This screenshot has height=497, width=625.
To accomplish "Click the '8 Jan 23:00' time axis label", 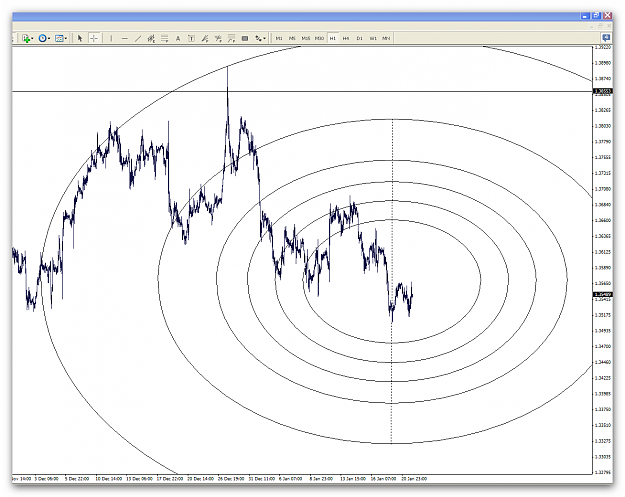I will [x=321, y=479].
